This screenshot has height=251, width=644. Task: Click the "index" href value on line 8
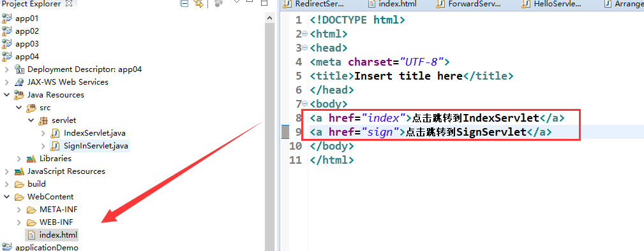384,118
